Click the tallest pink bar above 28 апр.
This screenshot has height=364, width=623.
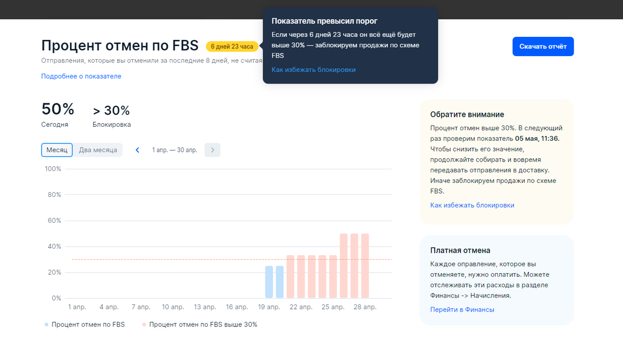point(365,266)
